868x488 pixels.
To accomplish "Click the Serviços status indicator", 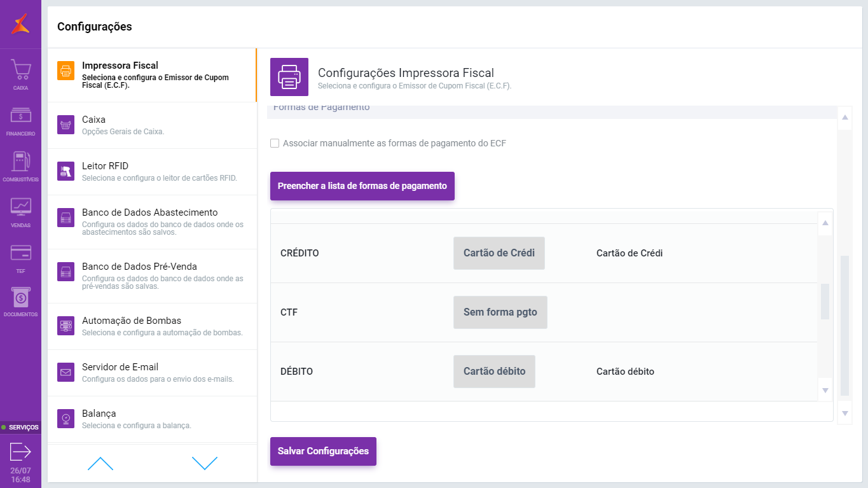I will tap(20, 427).
